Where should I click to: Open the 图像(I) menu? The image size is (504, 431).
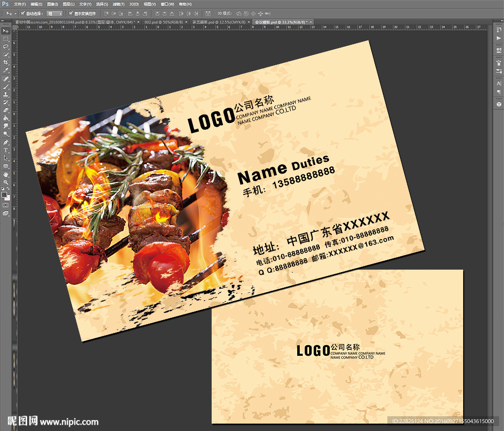coord(52,4)
